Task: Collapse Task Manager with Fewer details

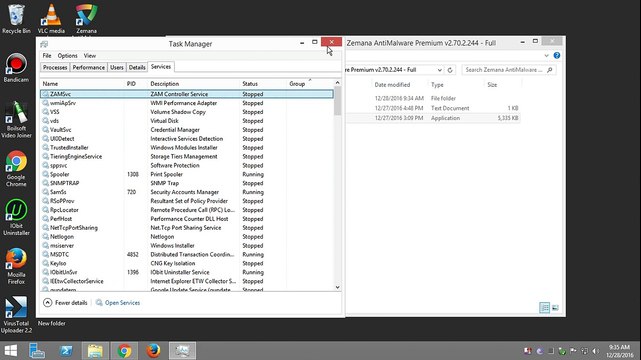Action: coord(65,303)
